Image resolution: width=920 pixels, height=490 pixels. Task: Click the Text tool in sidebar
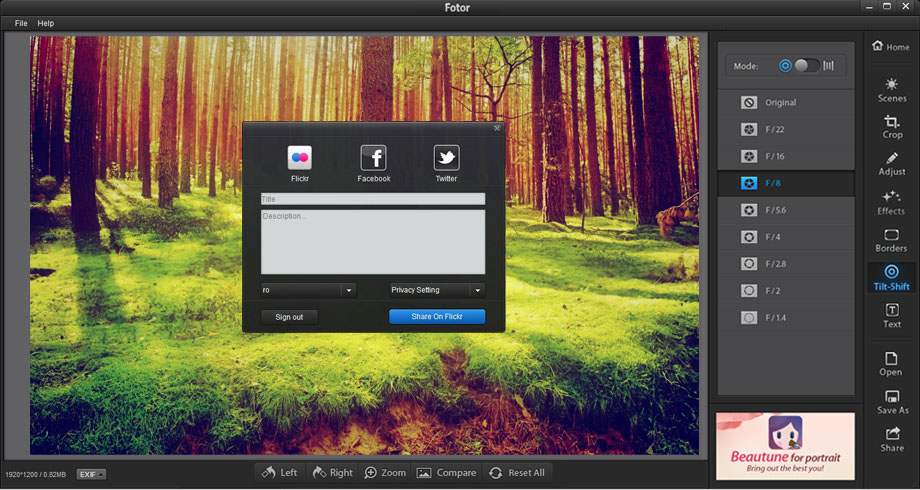891,316
